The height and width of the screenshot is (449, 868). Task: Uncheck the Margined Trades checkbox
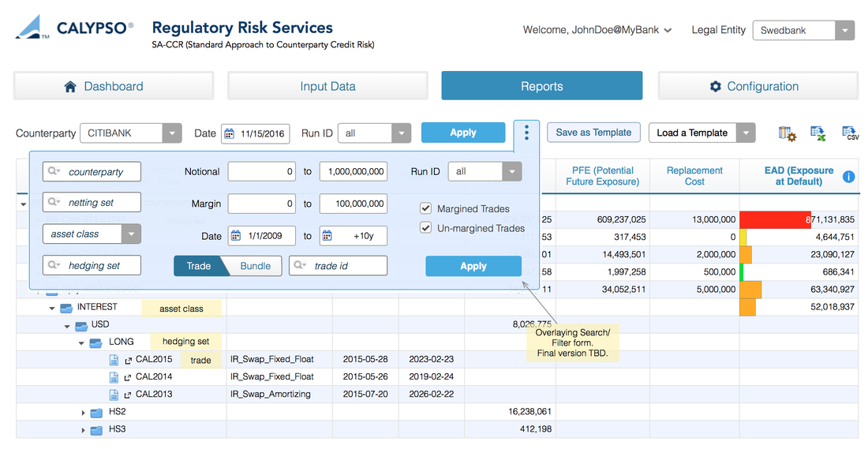coord(426,208)
